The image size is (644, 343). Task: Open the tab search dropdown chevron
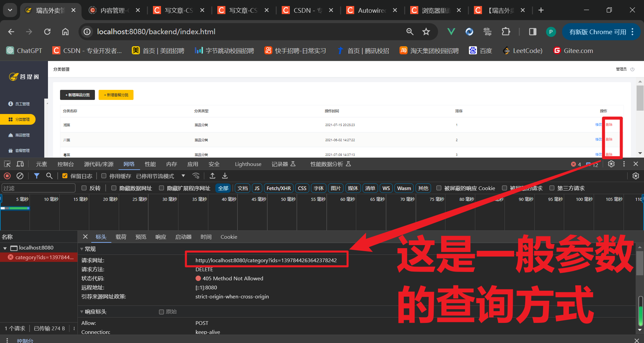[x=10, y=10]
